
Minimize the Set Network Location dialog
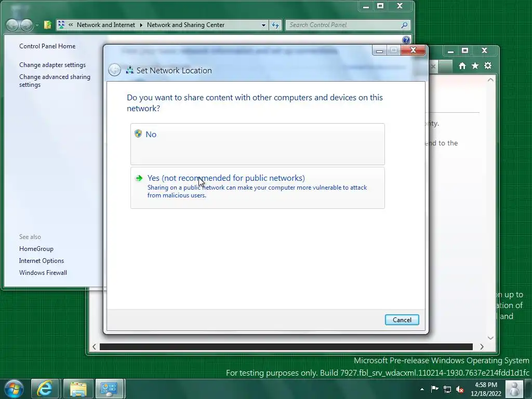tap(379, 50)
